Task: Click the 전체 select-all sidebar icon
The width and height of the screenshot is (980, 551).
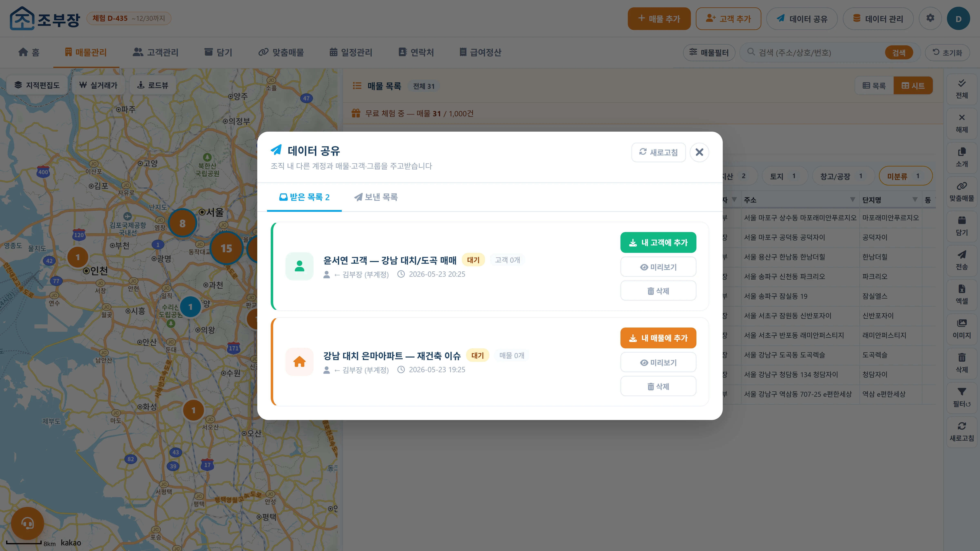Action: 962,89
